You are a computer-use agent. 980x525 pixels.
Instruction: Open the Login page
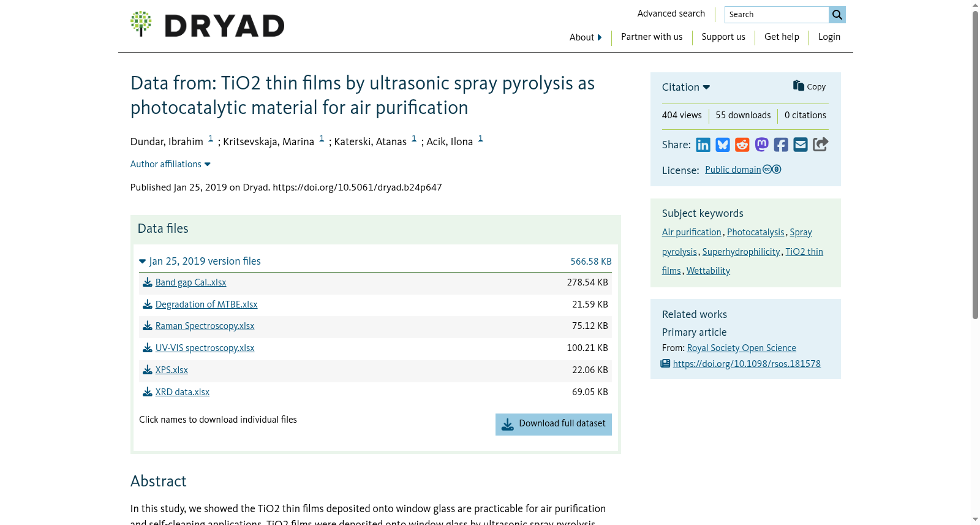coord(829,37)
